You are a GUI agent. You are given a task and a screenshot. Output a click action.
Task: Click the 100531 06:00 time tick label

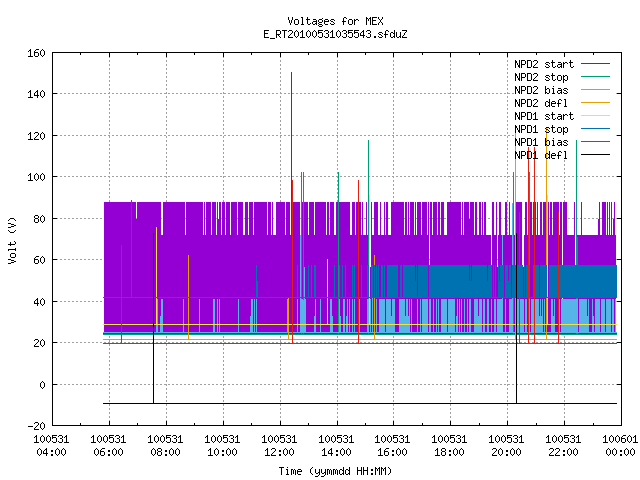click(109, 446)
